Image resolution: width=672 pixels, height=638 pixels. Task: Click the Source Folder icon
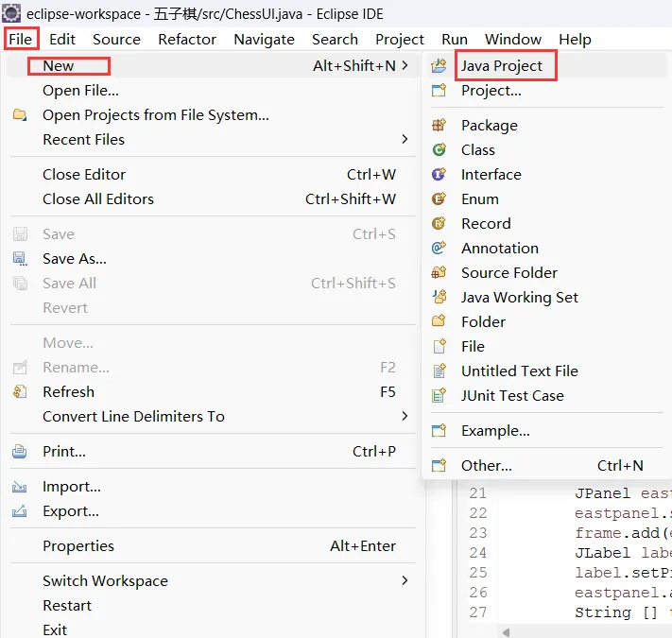439,272
